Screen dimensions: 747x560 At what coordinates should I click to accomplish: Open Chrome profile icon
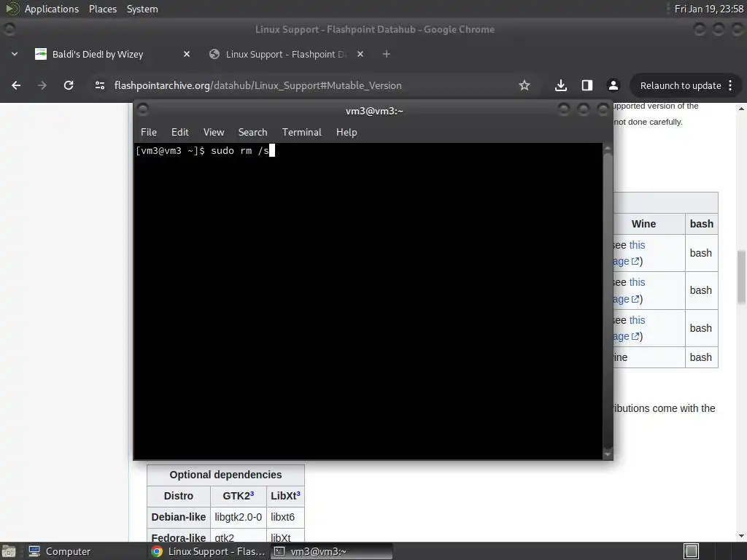coord(613,85)
